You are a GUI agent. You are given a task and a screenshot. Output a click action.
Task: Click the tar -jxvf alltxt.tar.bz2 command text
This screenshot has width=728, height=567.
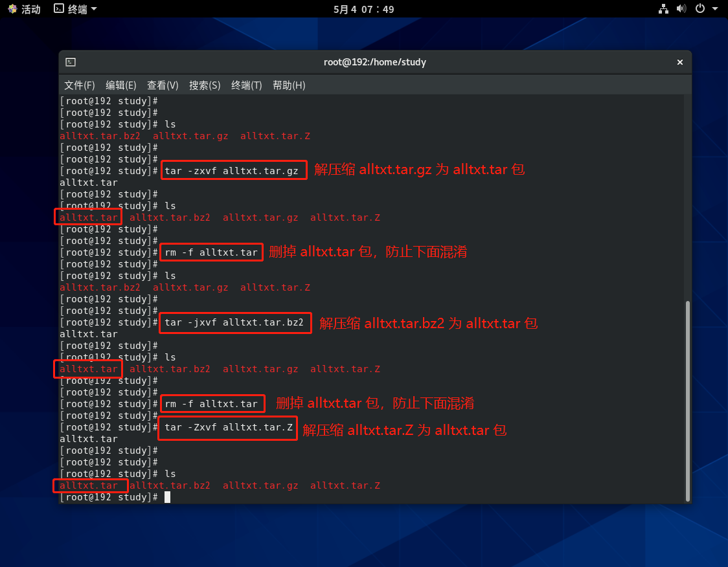click(234, 322)
